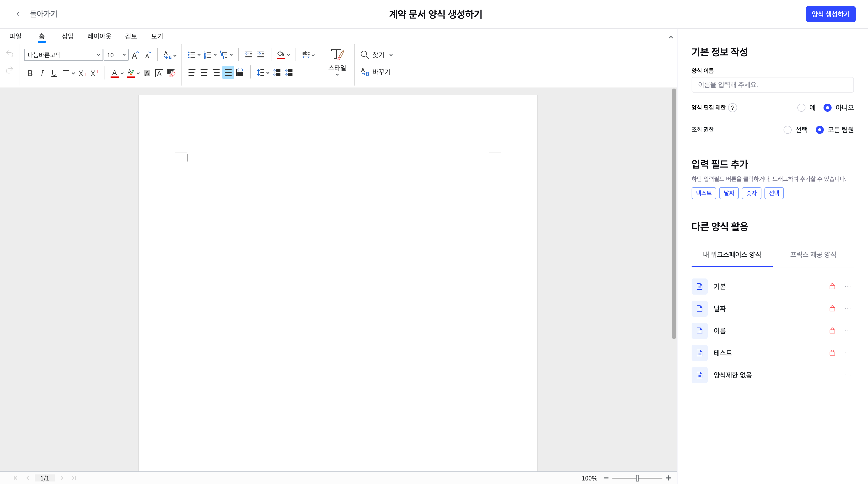Click the zoom slider handle
This screenshot has width=868, height=484.
point(637,478)
